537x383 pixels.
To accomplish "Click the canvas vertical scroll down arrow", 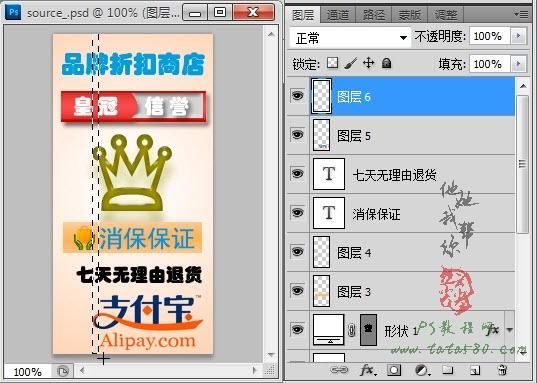I will [271, 355].
